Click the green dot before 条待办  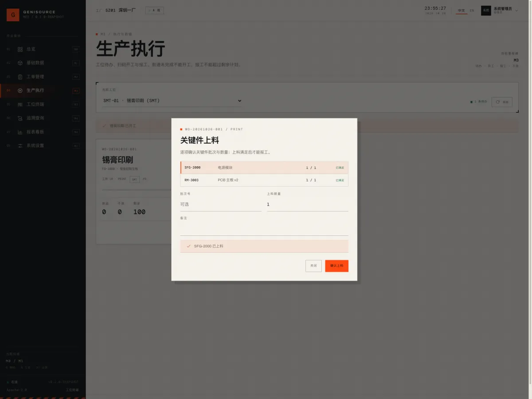[x=471, y=102]
